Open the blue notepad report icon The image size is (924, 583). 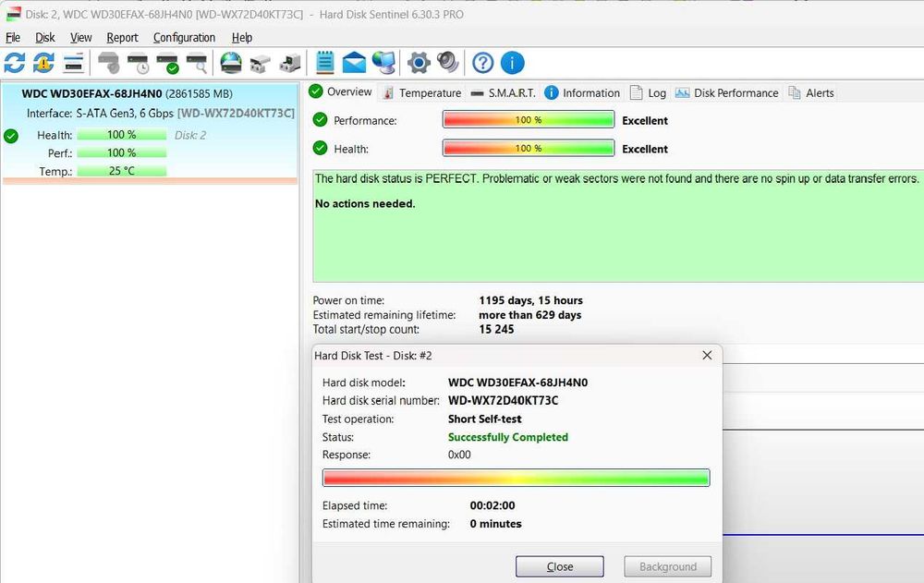324,63
